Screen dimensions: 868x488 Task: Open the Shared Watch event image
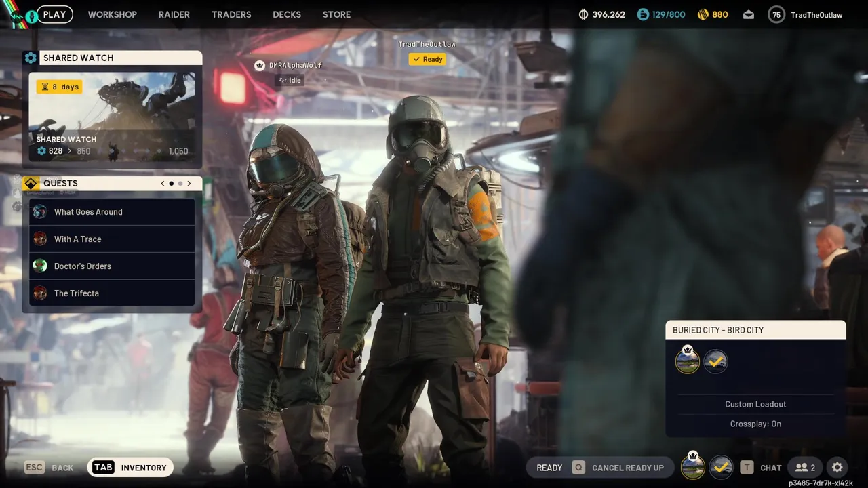[112, 117]
